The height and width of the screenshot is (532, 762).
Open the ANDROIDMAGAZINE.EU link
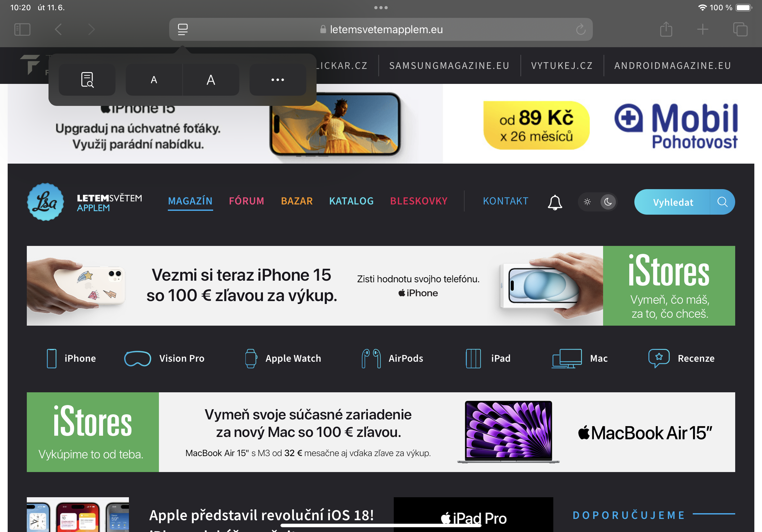(672, 65)
